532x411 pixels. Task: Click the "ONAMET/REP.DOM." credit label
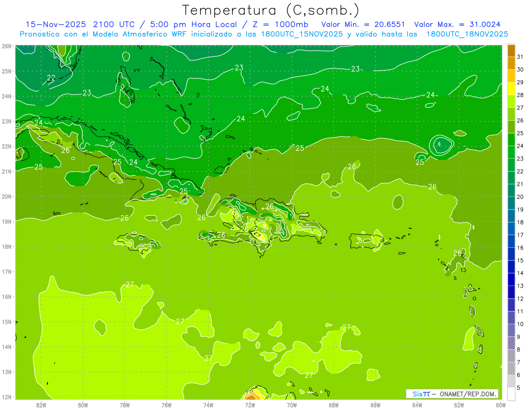468,394
